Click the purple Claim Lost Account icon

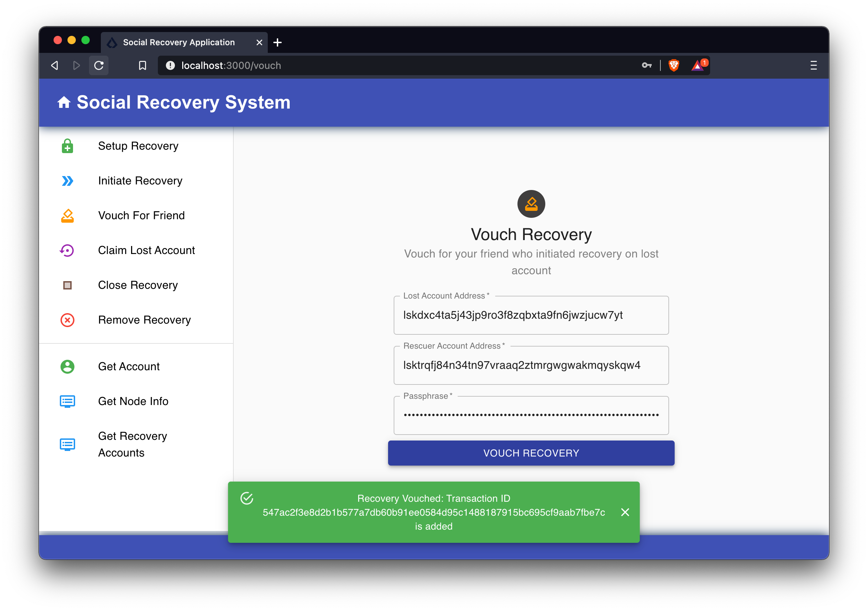[x=67, y=251]
